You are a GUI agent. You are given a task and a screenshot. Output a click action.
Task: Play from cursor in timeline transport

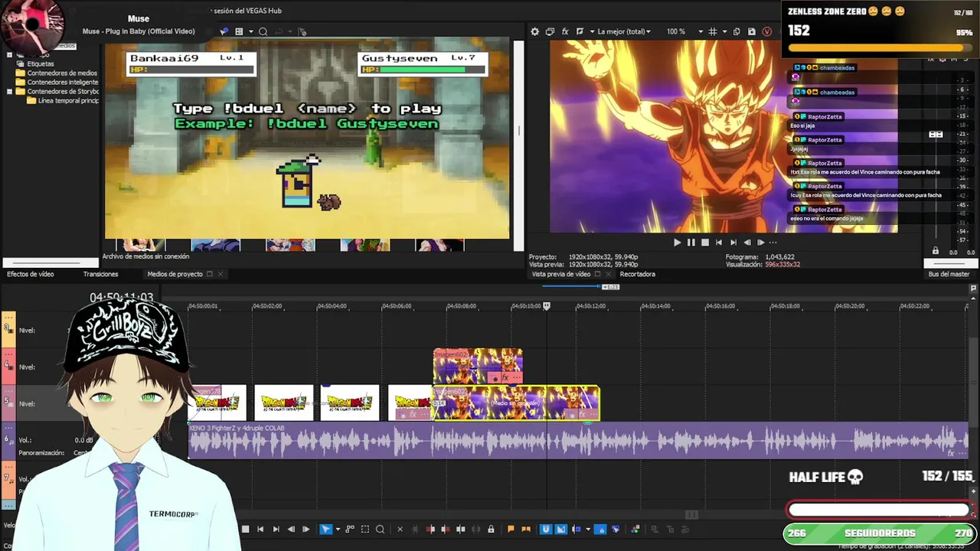(305, 529)
